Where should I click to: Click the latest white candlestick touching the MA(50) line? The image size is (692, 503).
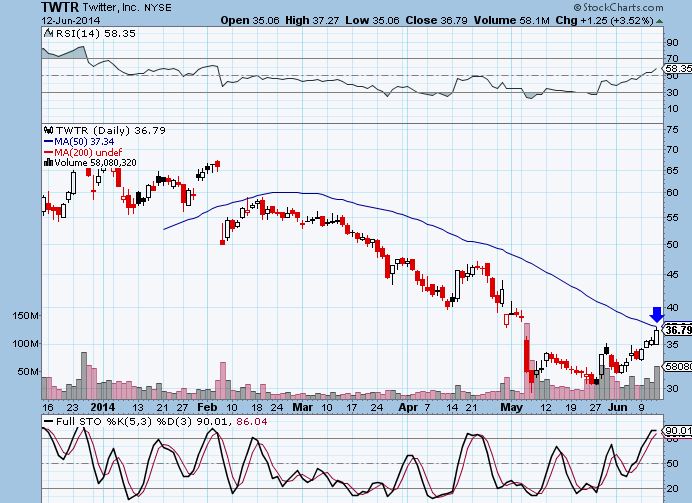click(656, 336)
